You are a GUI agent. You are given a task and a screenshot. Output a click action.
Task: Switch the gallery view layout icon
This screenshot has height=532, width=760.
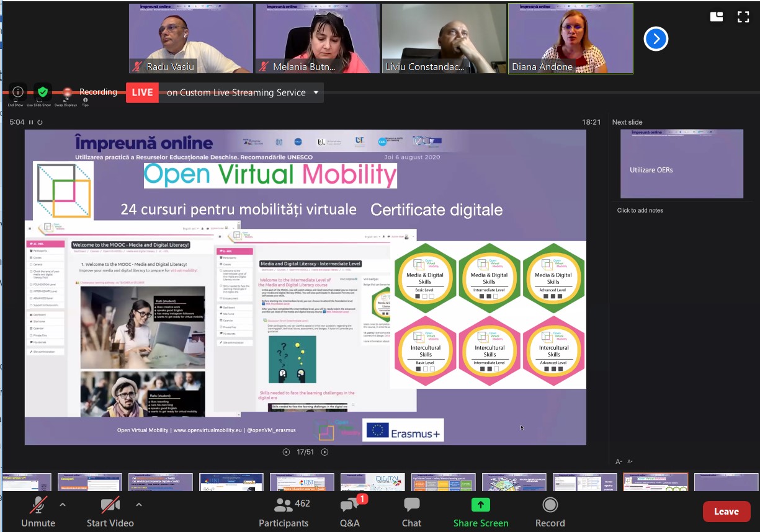(x=717, y=17)
